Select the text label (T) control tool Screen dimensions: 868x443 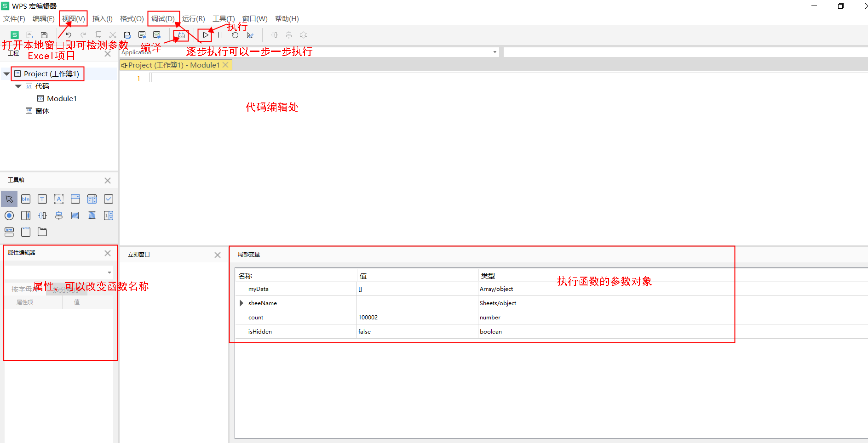[x=42, y=199]
